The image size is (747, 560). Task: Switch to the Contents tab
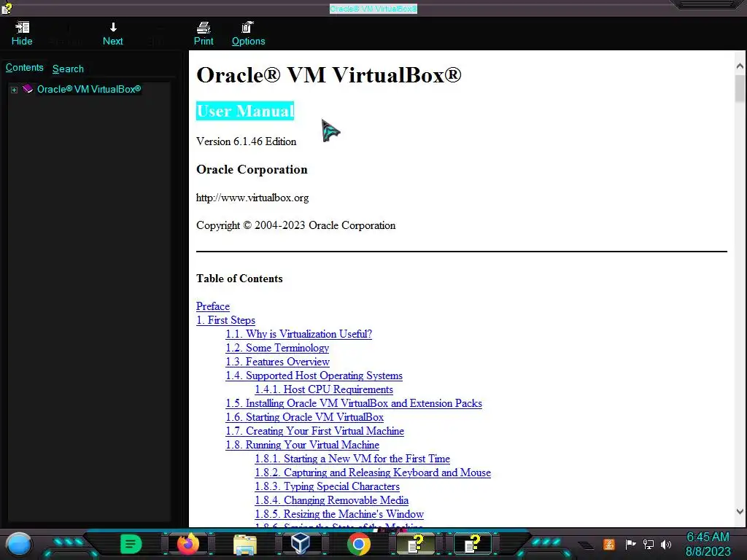24,68
